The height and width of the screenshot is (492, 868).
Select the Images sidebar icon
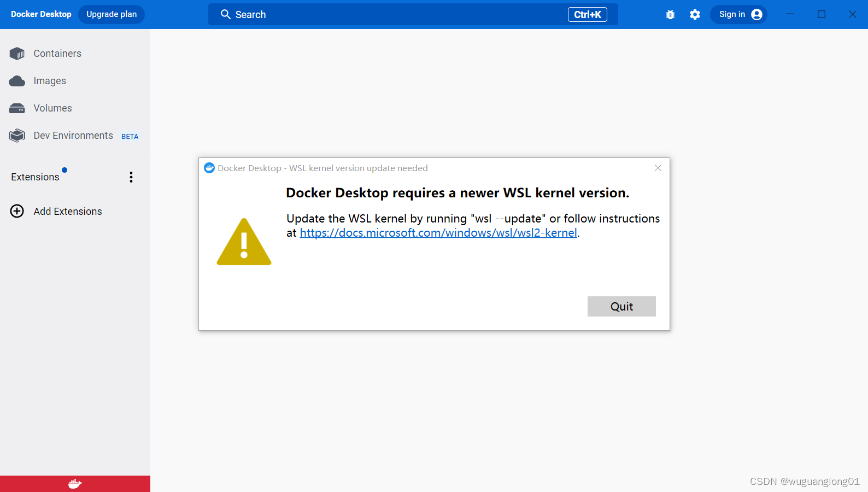[17, 80]
